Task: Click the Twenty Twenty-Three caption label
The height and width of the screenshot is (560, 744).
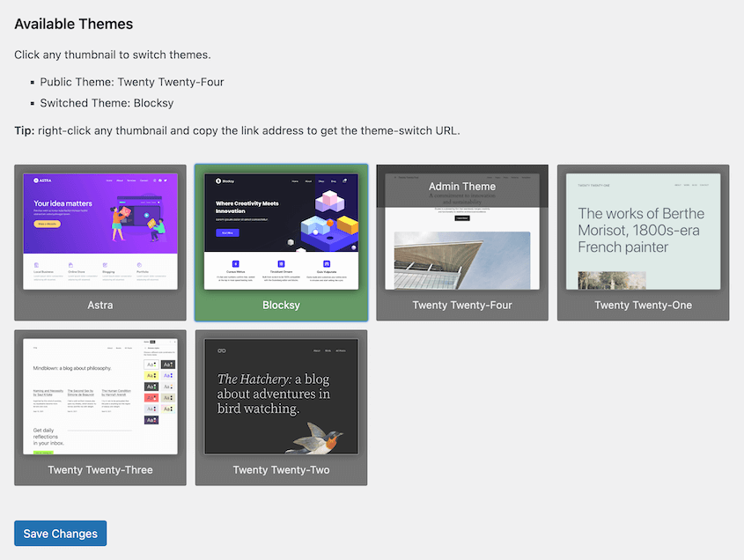Action: [100, 470]
